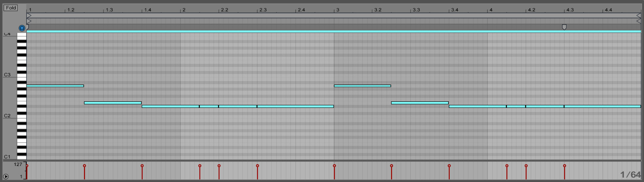Image resolution: width=644 pixels, height=182 pixels.
Task: Click the velocity marker between 2 and 2.2
Action: pos(200,166)
